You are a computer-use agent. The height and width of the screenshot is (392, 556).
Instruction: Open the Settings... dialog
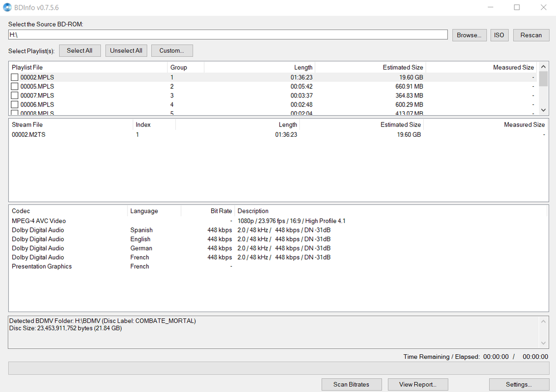[x=519, y=385]
